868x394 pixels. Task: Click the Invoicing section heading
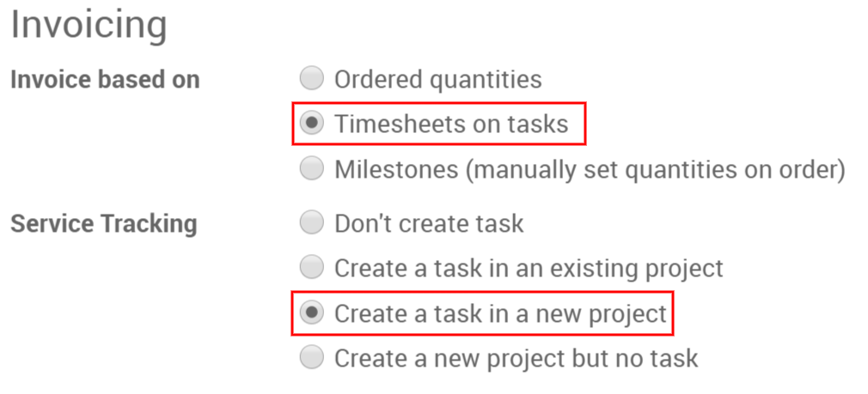(89, 26)
